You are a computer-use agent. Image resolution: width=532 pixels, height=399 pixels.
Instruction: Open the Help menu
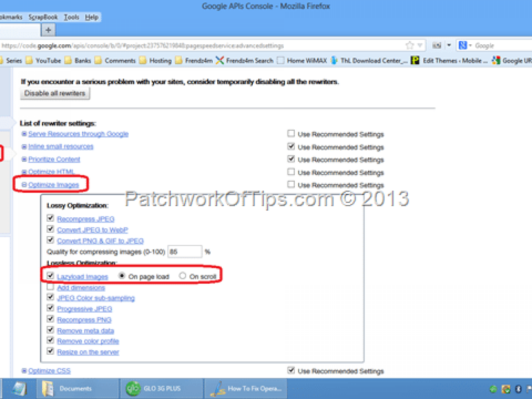coord(92,17)
